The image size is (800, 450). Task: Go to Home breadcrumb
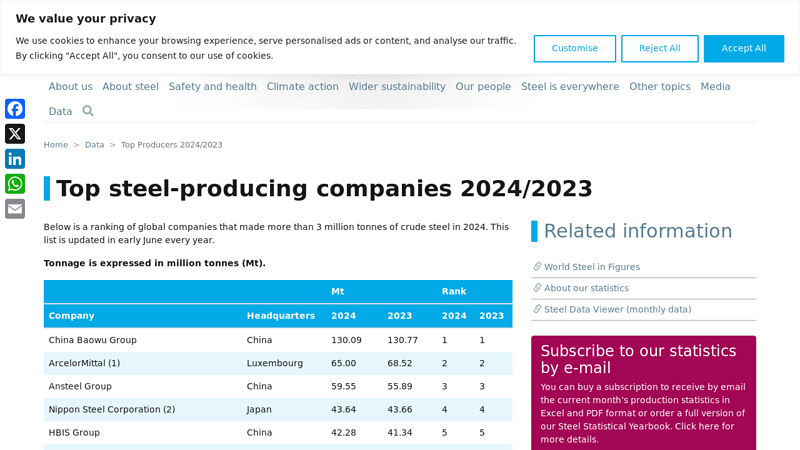click(x=56, y=145)
